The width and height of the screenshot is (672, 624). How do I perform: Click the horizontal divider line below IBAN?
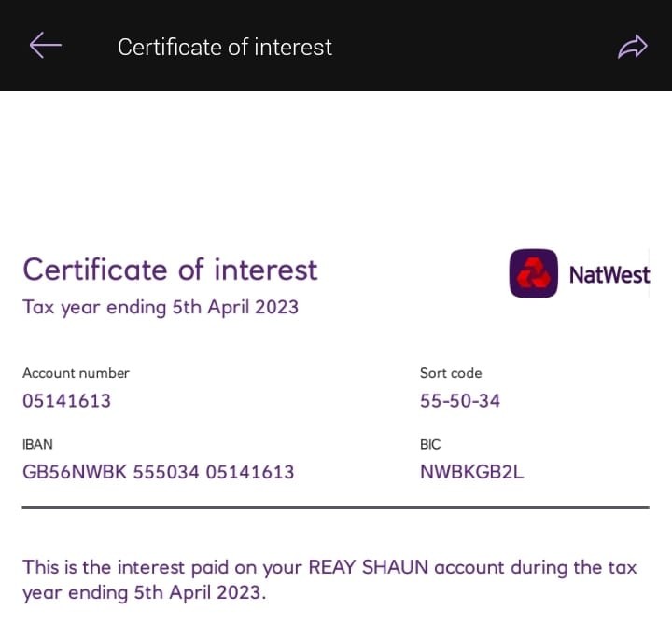click(335, 507)
